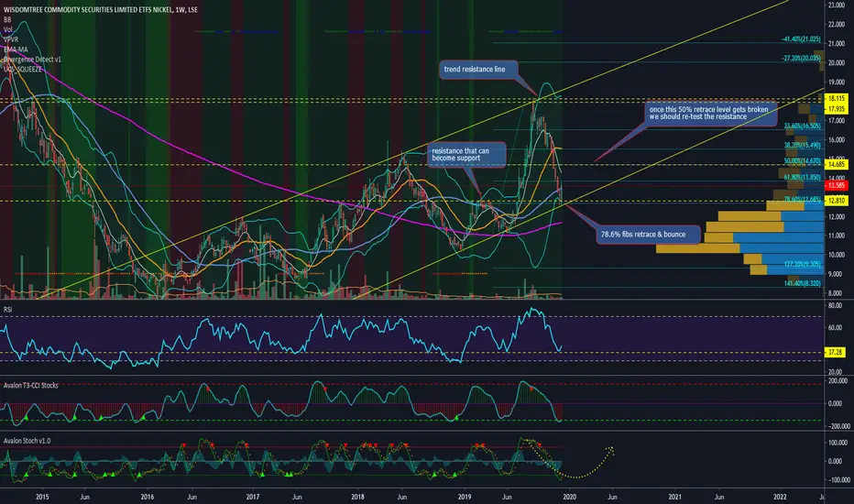Click 19.000 on the price axis
This screenshot has height=504, width=854.
click(836, 82)
